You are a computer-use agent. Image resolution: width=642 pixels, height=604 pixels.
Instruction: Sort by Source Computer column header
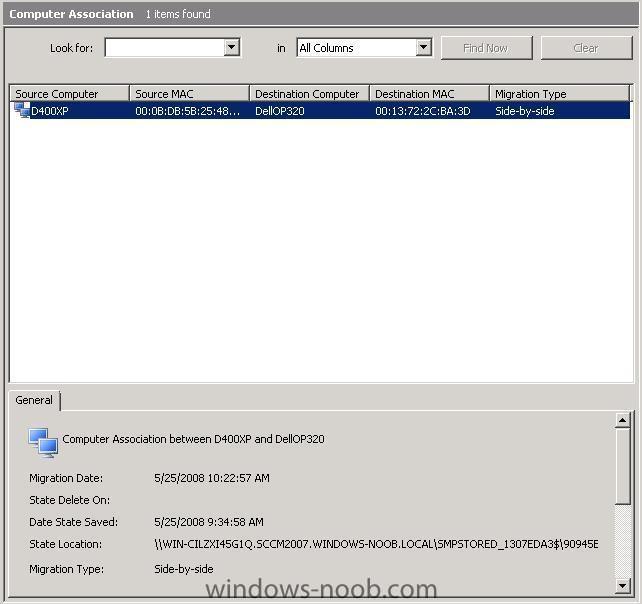click(x=70, y=94)
